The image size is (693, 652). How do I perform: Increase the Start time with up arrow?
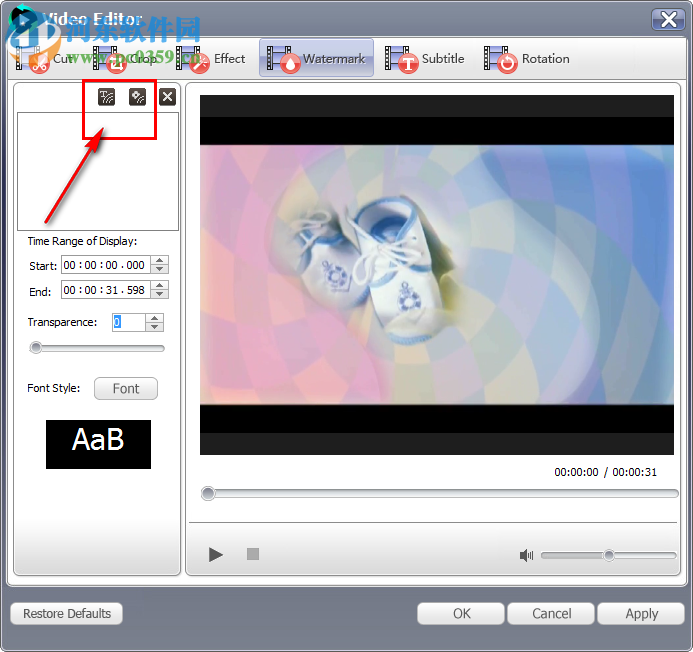(160, 260)
